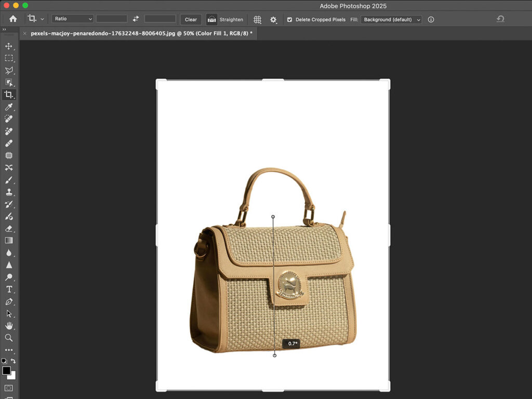
Task: Select the Blur tool
Action: pyautogui.click(x=9, y=253)
